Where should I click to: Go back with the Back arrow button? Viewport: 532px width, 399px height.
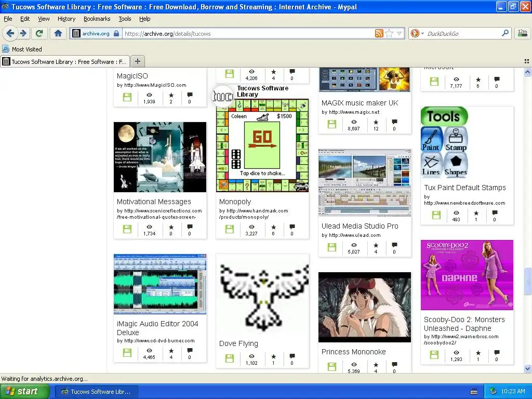(10, 33)
